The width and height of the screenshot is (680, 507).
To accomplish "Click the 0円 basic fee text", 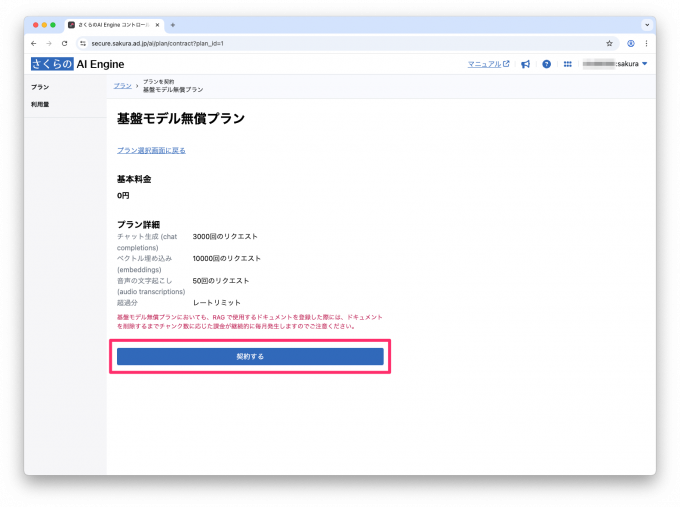I will pos(123,196).
